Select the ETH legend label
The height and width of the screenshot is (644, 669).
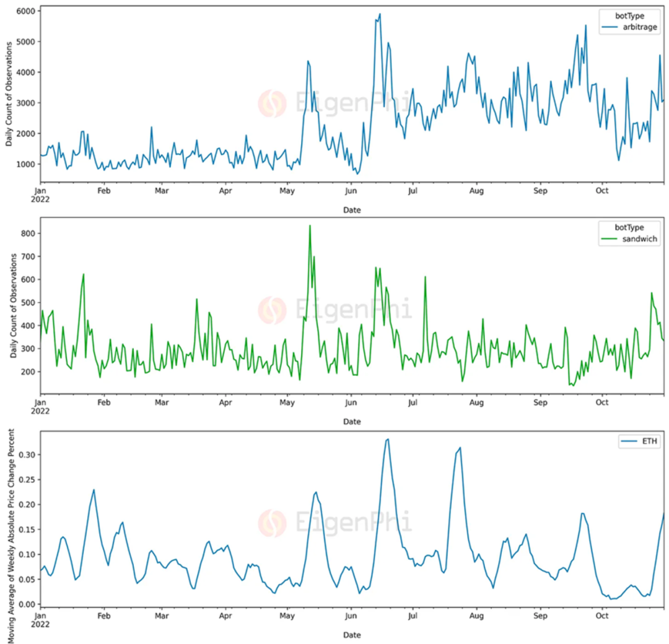point(650,441)
